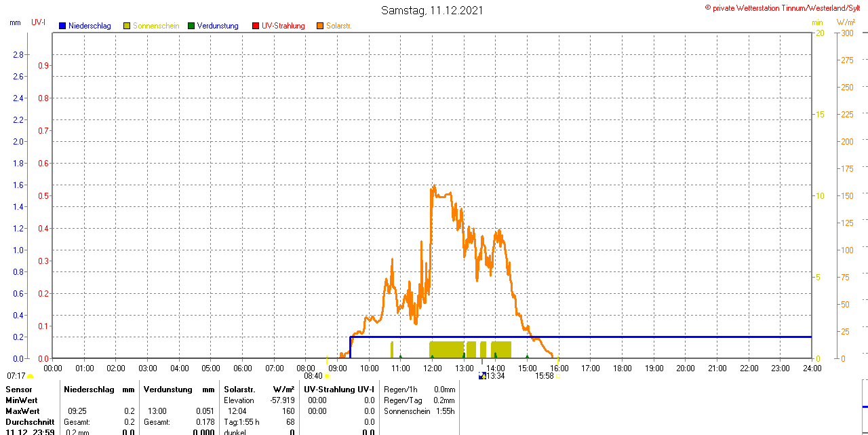Select the Sonnenschein legend label

click(x=156, y=26)
